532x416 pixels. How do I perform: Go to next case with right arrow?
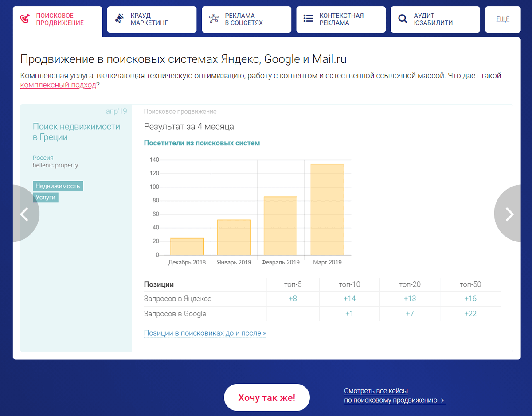click(x=509, y=214)
